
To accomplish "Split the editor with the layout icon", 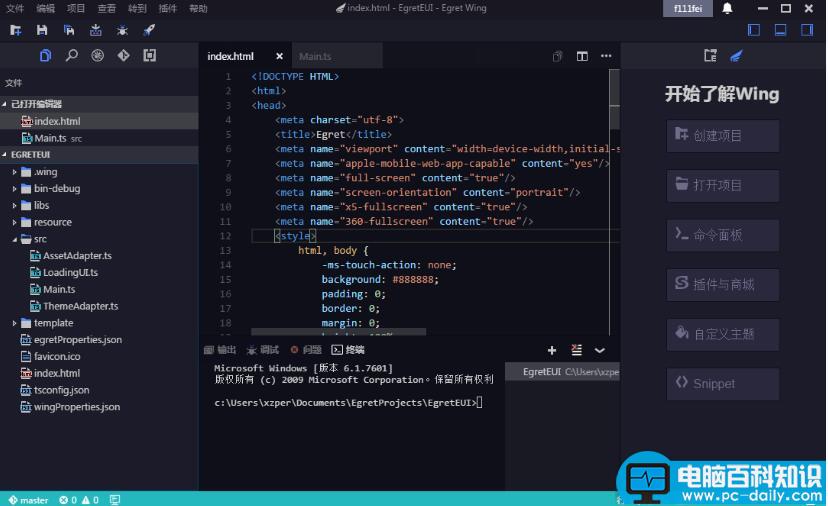I will 582,57.
